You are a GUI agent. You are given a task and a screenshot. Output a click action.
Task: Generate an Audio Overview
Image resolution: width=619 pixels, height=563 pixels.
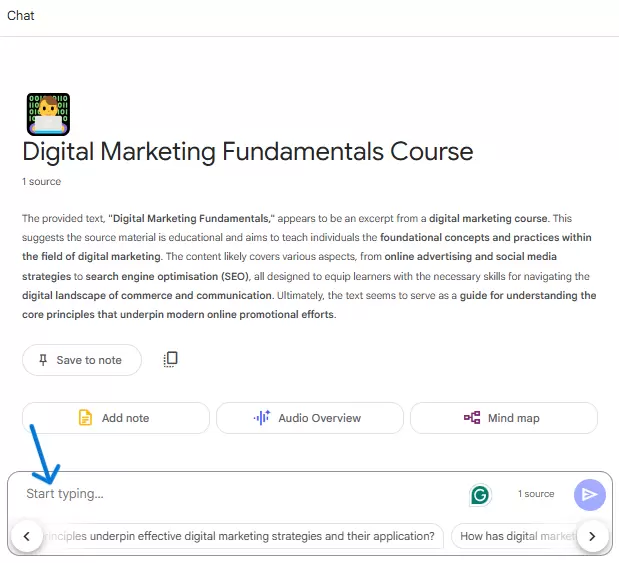(310, 418)
